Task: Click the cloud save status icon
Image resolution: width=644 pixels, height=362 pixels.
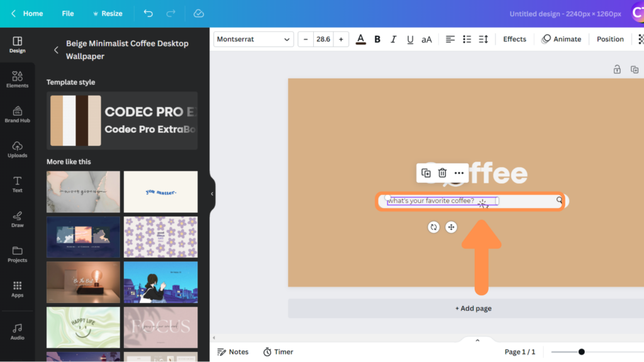Action: (199, 14)
